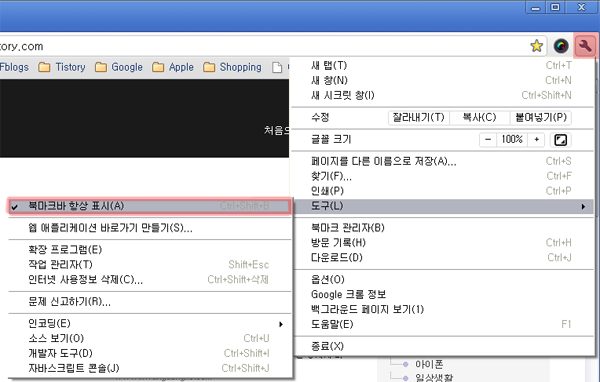Select 새 탭(T) from the menu

click(x=443, y=65)
